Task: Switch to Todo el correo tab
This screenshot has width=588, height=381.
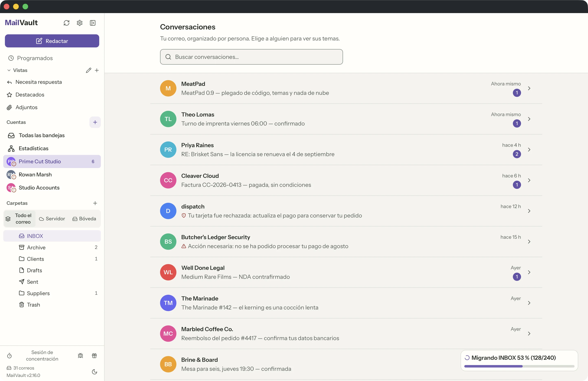Action: point(20,219)
